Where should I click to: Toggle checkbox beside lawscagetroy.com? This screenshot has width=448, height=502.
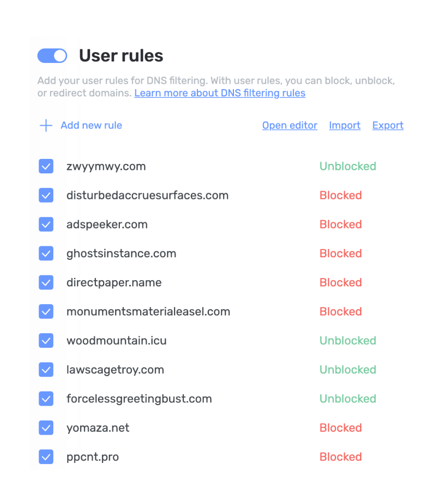click(46, 370)
